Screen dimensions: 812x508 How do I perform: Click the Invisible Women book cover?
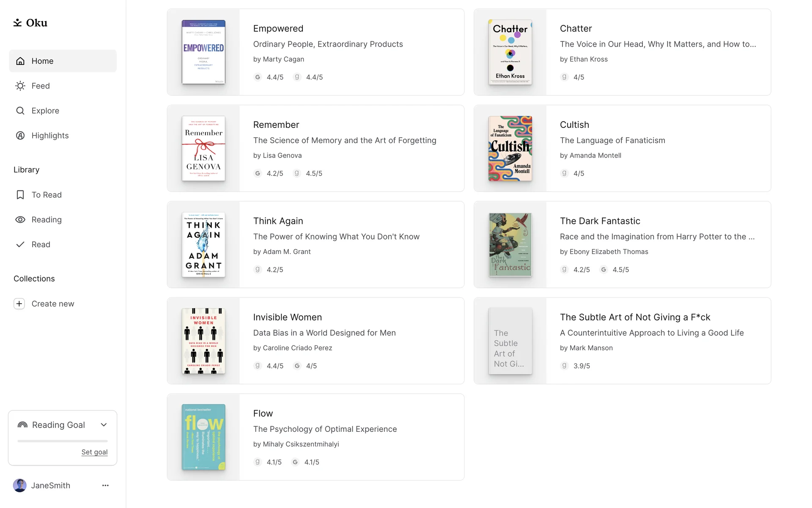click(203, 341)
